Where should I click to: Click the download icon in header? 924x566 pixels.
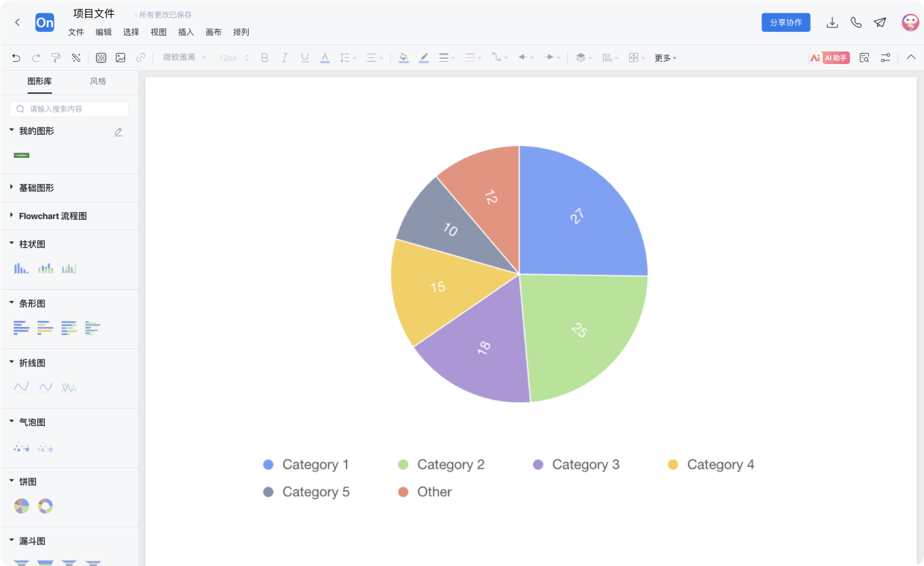point(832,22)
